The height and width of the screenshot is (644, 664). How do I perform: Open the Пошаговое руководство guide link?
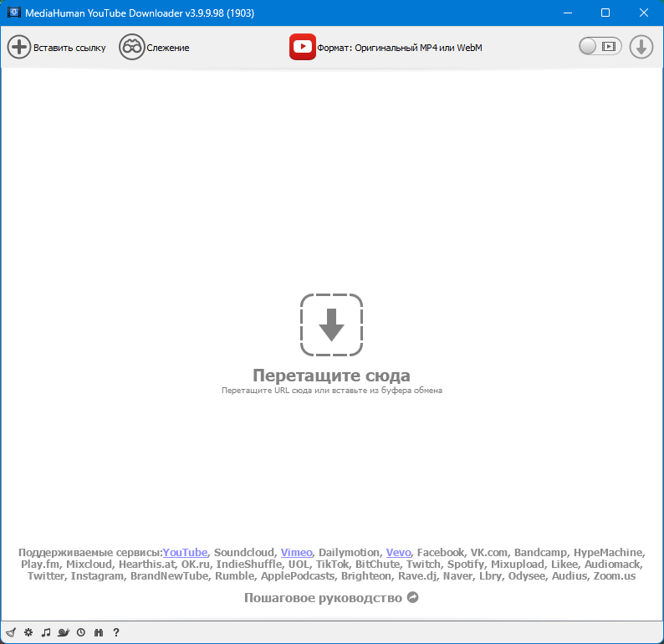pyautogui.click(x=323, y=598)
